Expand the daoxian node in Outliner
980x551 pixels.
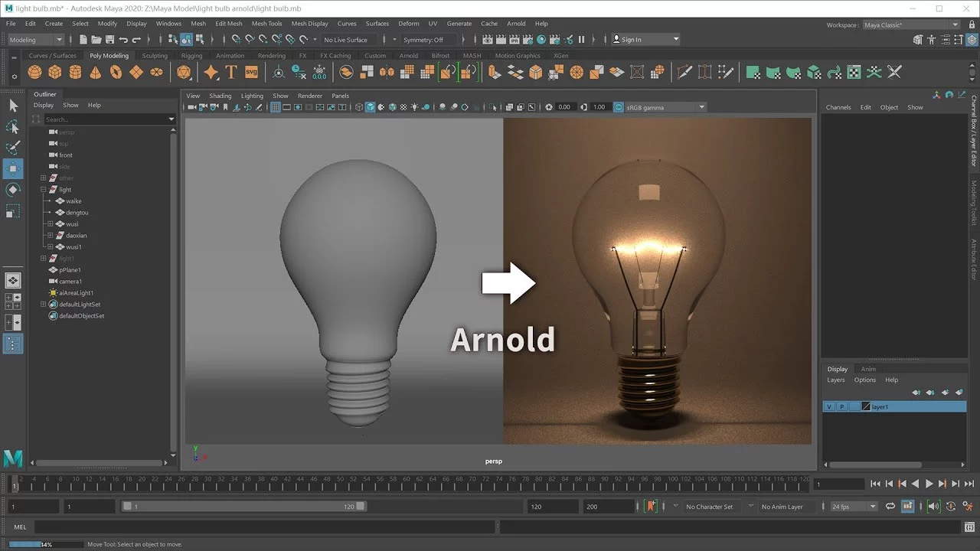coord(51,235)
